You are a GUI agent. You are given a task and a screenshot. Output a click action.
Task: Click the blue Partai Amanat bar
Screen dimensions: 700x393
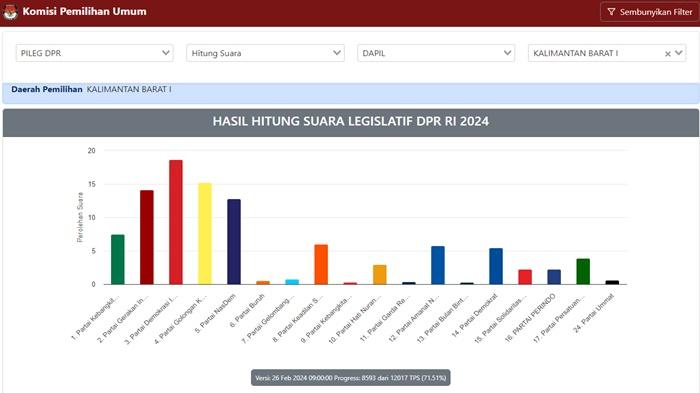438,265
